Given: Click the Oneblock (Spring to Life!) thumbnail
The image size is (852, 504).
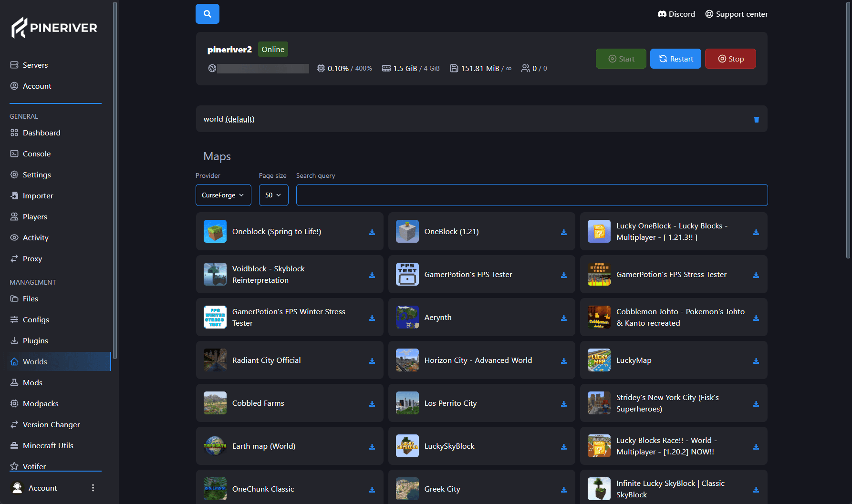Looking at the screenshot, I should pyautogui.click(x=215, y=231).
